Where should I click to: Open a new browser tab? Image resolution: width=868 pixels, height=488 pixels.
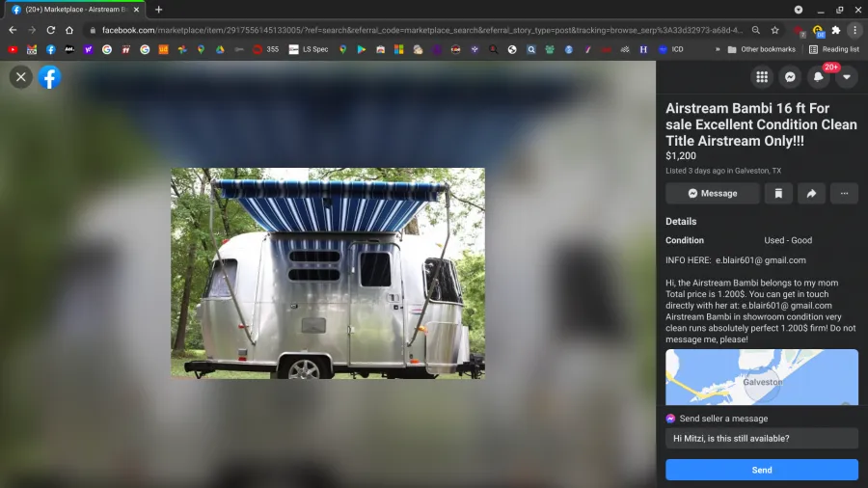(x=159, y=10)
